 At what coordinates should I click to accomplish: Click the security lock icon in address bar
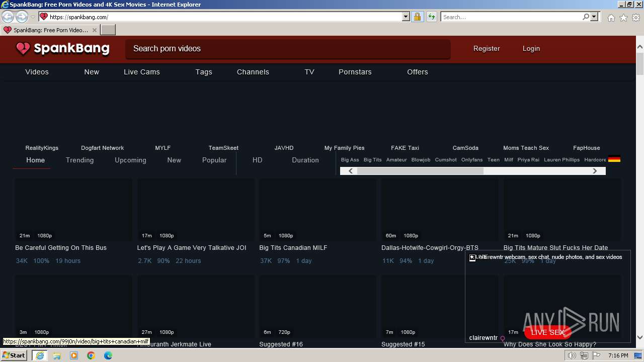point(417,17)
